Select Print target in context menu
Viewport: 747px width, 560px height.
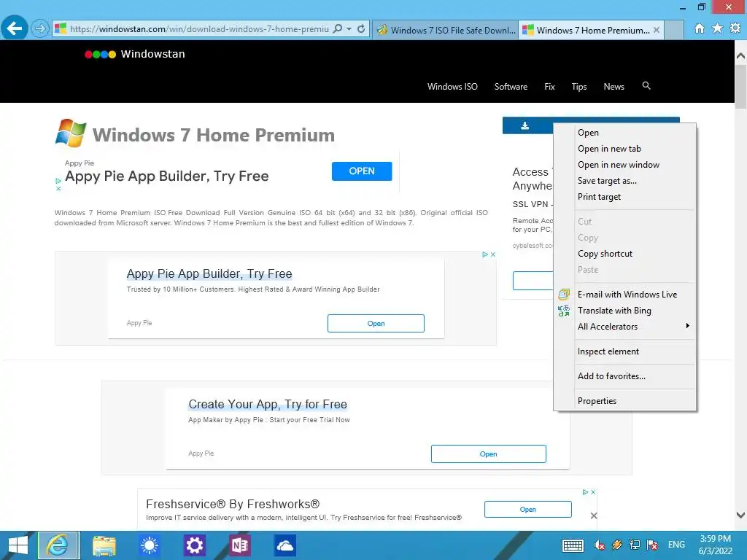tap(624, 197)
